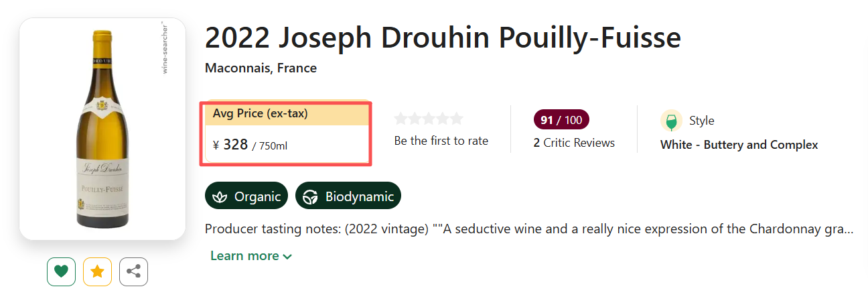Click the Maconnais, France region link

tap(261, 68)
